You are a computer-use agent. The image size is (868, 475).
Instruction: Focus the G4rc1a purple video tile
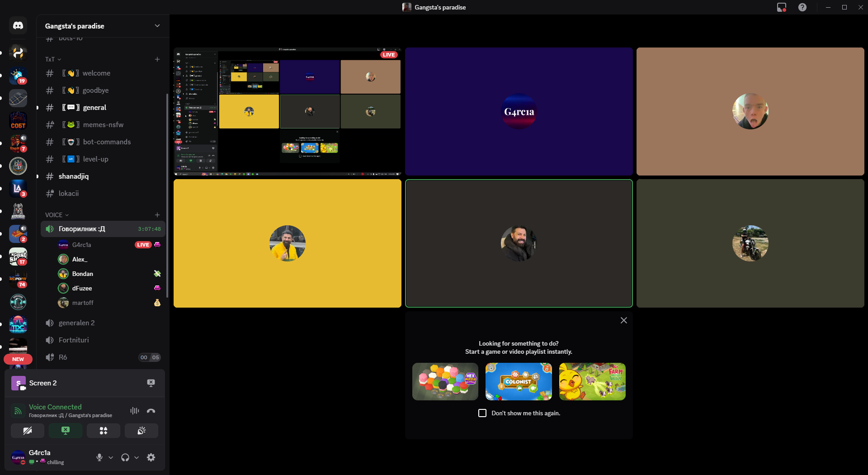(519, 111)
